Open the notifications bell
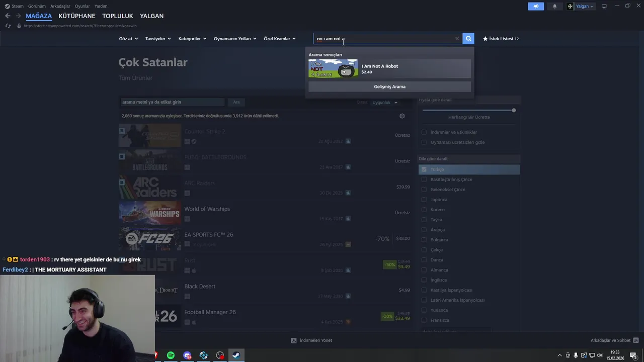644x362 pixels. [554, 6]
